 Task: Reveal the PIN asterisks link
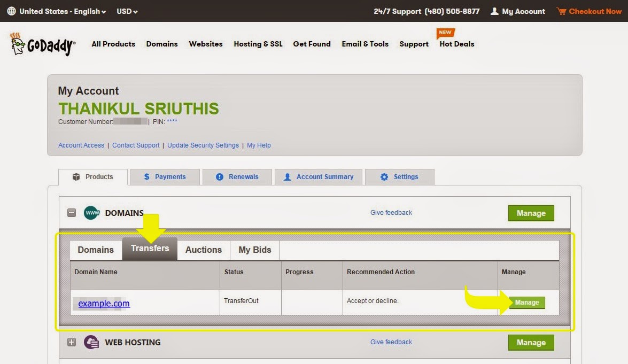172,121
